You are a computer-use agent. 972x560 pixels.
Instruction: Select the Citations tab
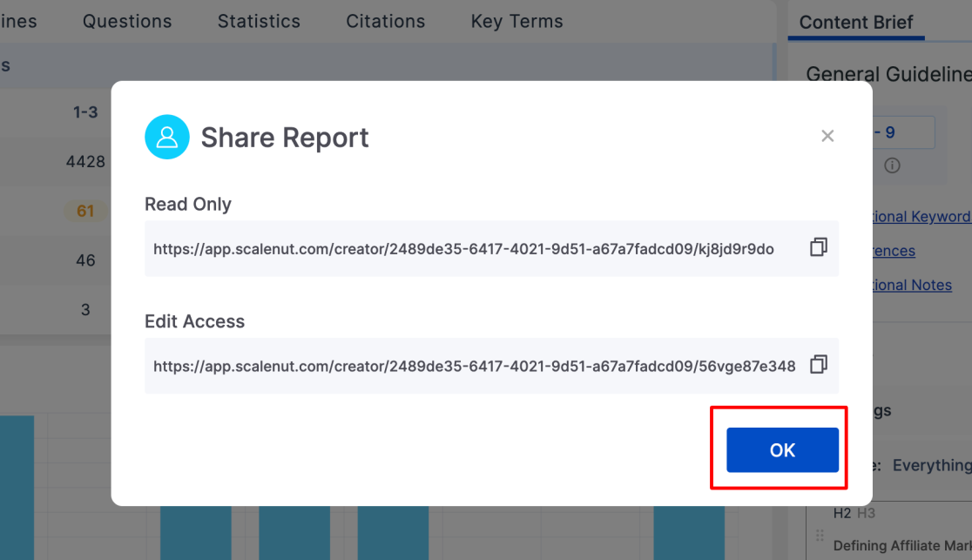click(x=385, y=22)
